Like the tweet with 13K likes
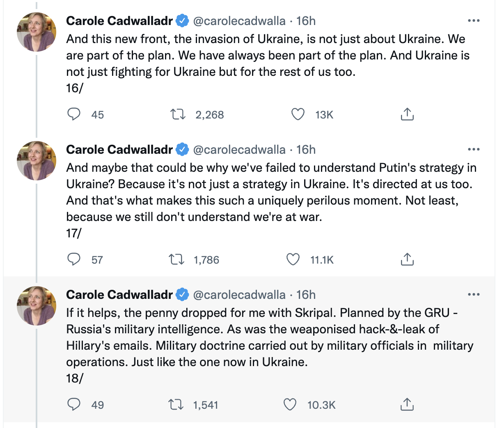504x428 pixels. 298,114
